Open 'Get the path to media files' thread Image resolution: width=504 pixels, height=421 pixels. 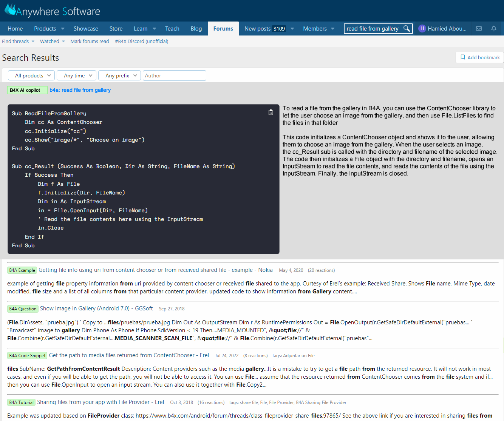click(x=129, y=355)
